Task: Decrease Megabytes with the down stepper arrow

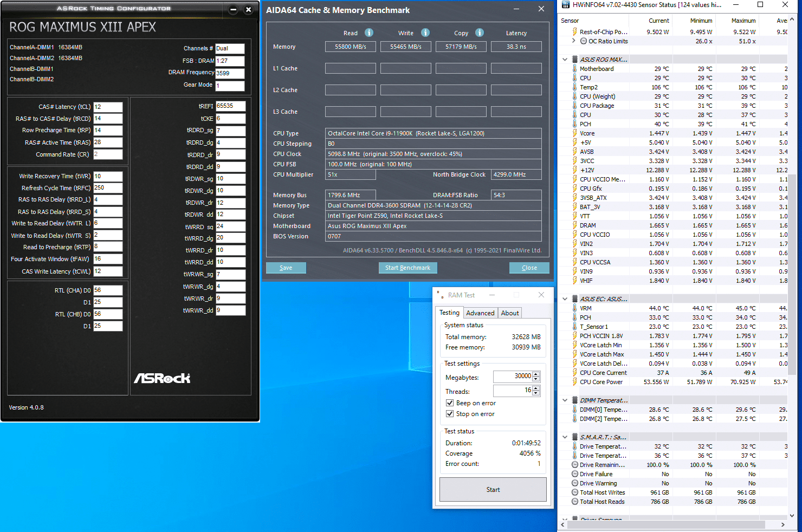Action: coord(536,379)
